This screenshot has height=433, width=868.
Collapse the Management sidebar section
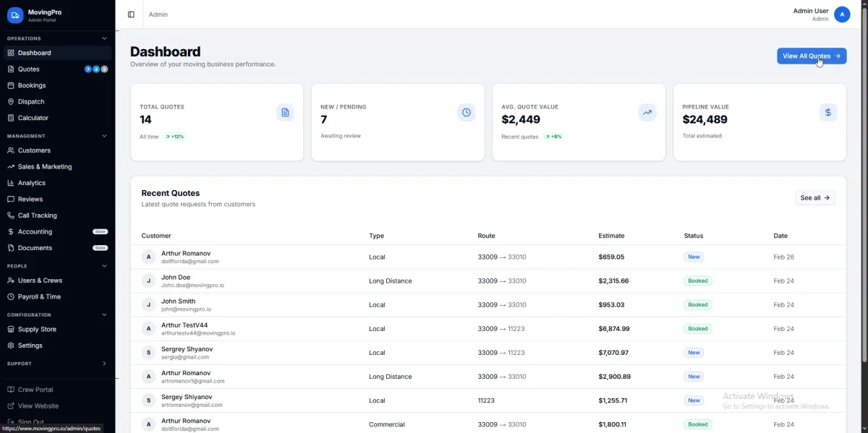[104, 136]
